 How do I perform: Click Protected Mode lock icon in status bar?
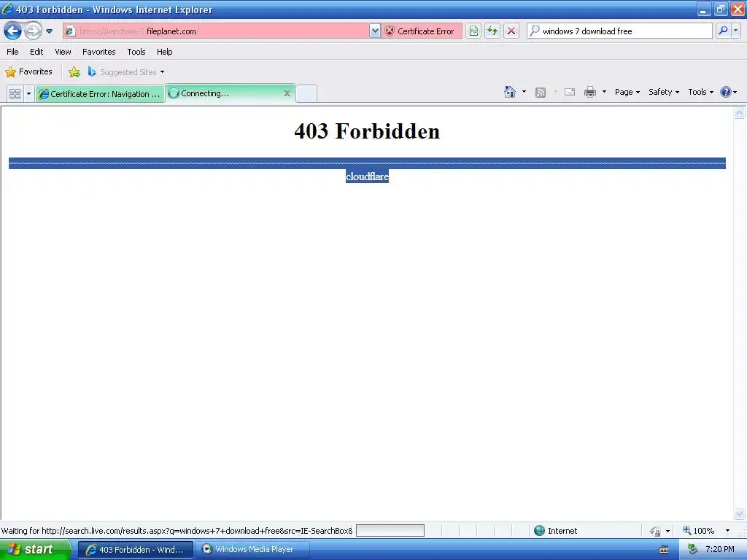[656, 531]
